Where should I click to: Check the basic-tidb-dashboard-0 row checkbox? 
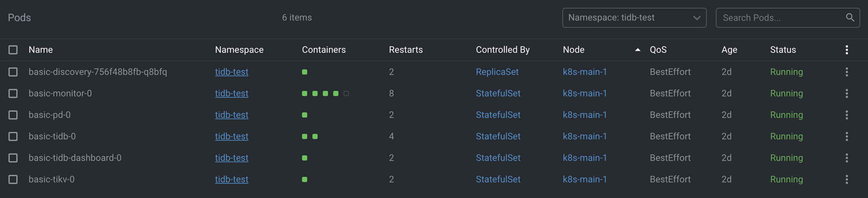pyautogui.click(x=13, y=158)
